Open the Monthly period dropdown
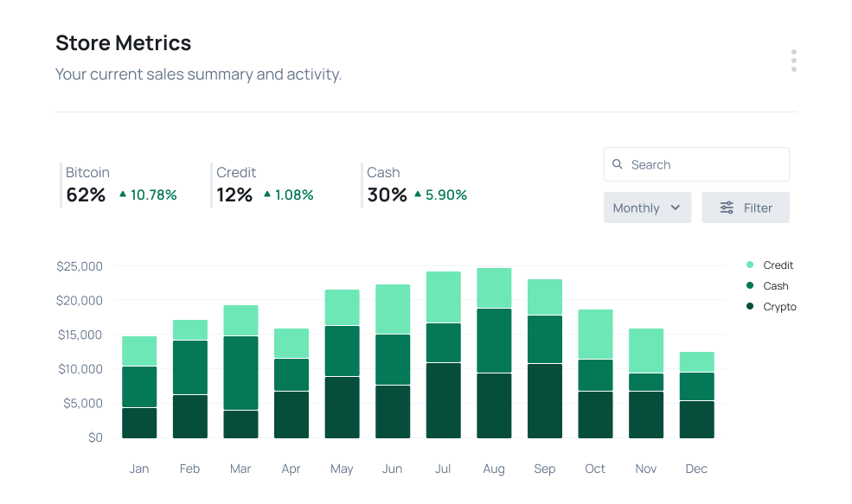Image resolution: width=852 pixels, height=504 pixels. [647, 207]
